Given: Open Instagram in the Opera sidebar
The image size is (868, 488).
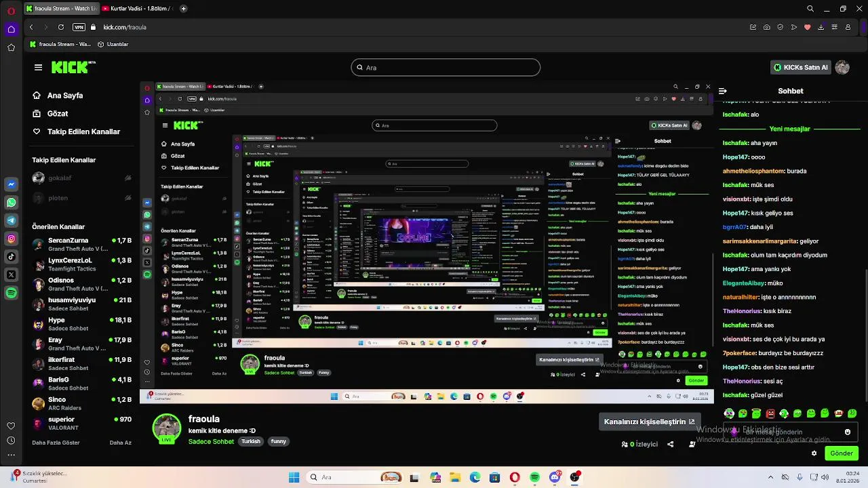Looking at the screenshot, I should (12, 239).
